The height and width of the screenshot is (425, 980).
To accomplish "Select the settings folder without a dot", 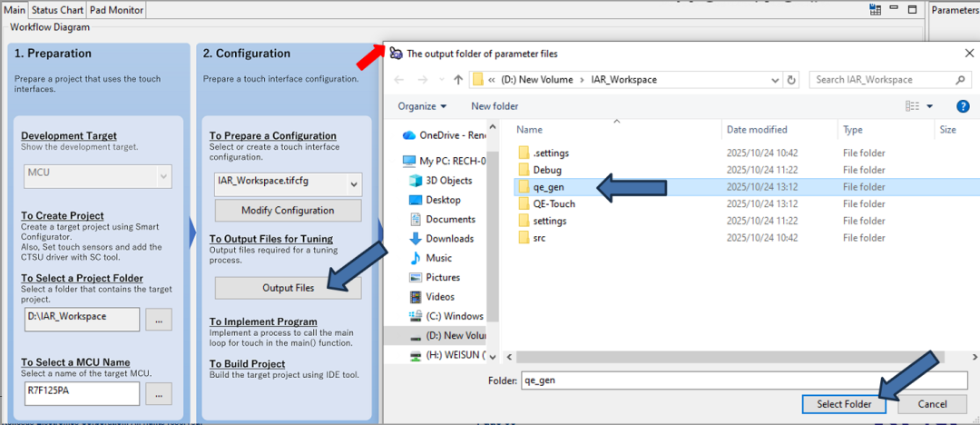I will tap(542, 221).
